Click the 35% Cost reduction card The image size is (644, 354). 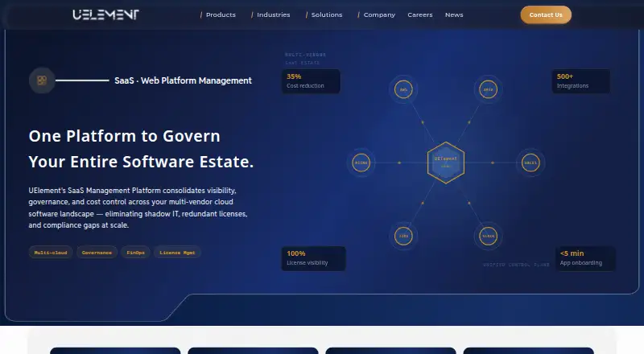pos(311,81)
